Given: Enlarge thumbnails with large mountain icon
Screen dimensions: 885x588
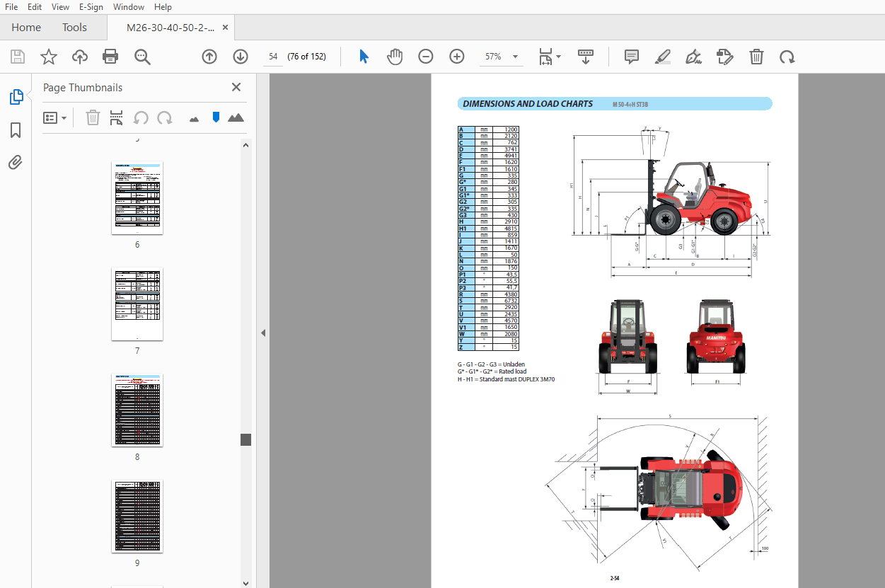Looking at the screenshot, I should coord(236,118).
